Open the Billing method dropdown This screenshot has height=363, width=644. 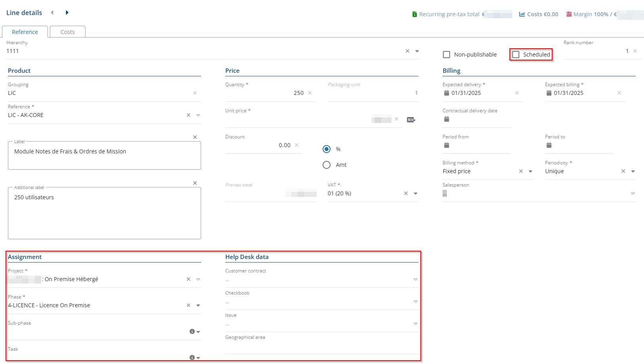tap(530, 171)
